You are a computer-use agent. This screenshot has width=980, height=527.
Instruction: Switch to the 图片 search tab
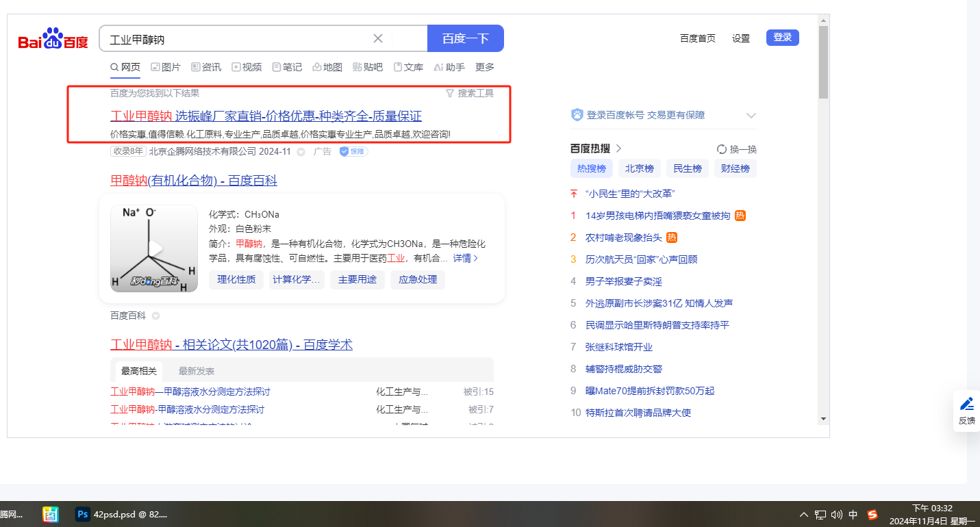[x=166, y=67]
